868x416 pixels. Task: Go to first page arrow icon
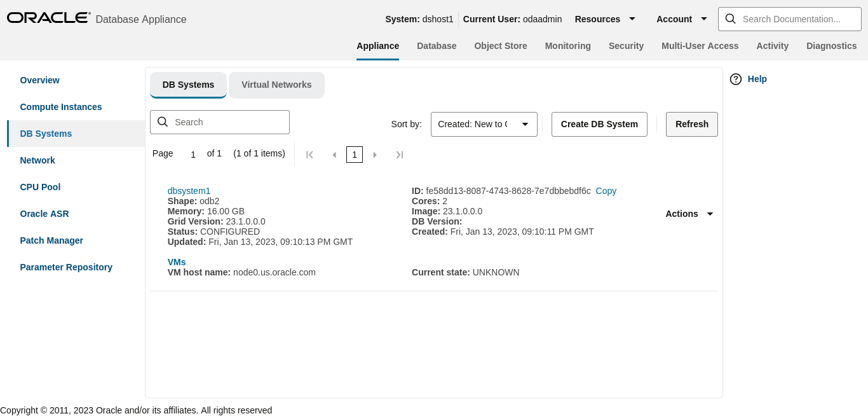click(309, 155)
